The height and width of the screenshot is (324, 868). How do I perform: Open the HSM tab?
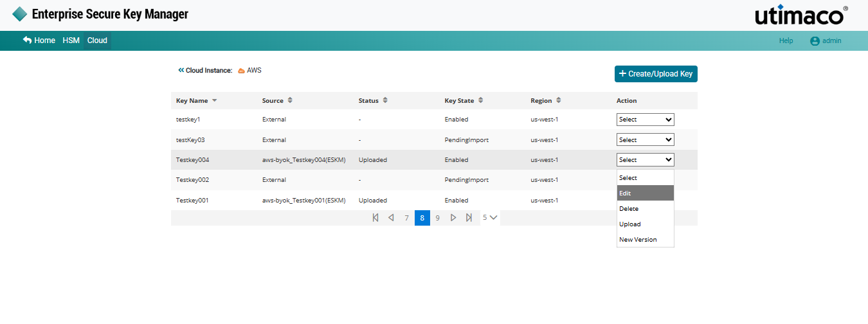click(71, 40)
